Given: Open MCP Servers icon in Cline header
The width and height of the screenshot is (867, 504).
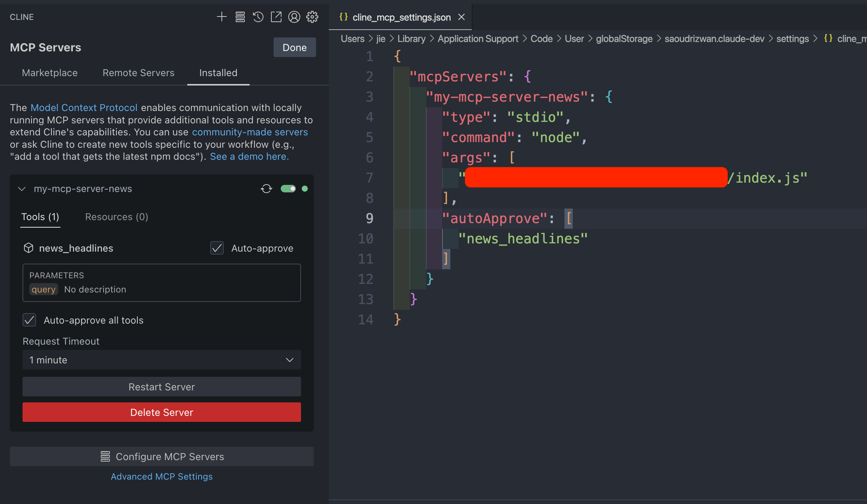Looking at the screenshot, I should 240,17.
